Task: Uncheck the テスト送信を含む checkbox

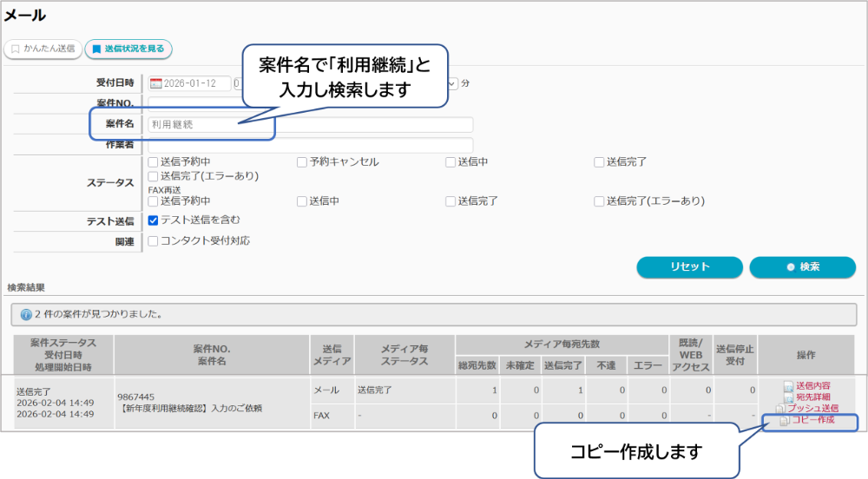Action: pos(154,220)
